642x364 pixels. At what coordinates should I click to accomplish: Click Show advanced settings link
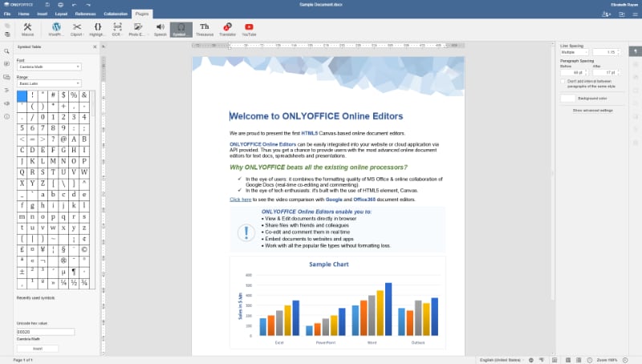(x=592, y=111)
